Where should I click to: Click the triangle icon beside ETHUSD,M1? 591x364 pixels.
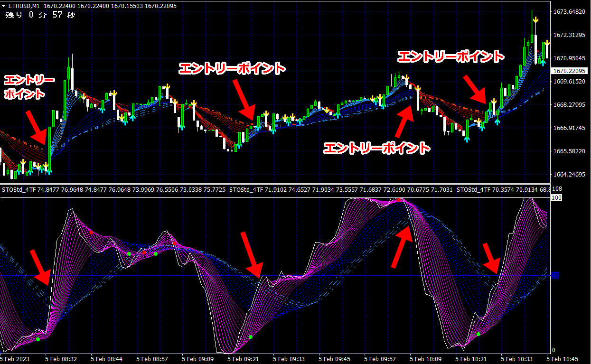point(4,6)
